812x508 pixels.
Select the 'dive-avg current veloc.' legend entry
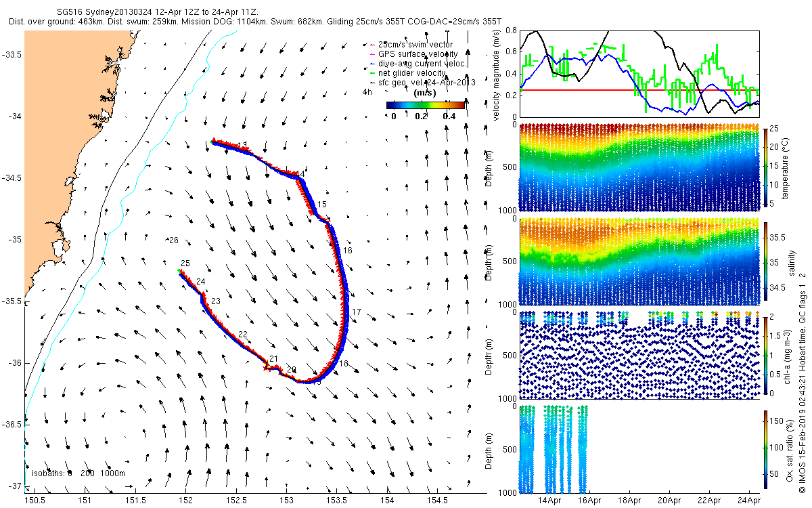click(x=418, y=63)
